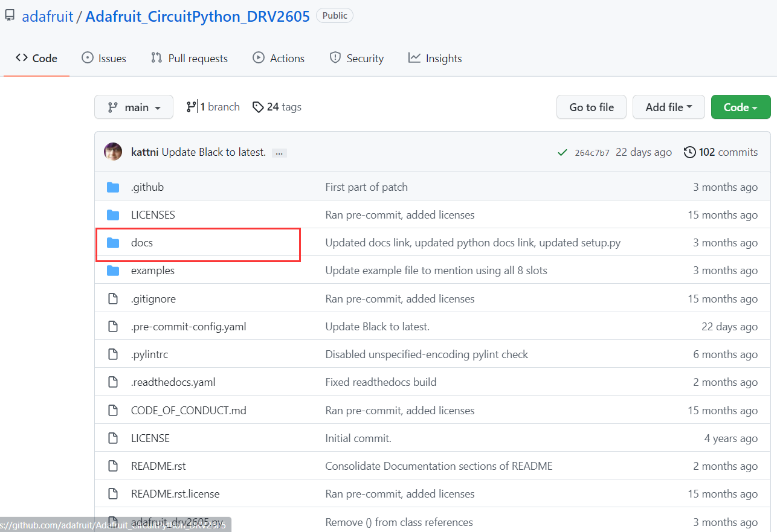Screen dimensions: 777x532
Task: Switch to the Code tab
Action: (x=36, y=58)
